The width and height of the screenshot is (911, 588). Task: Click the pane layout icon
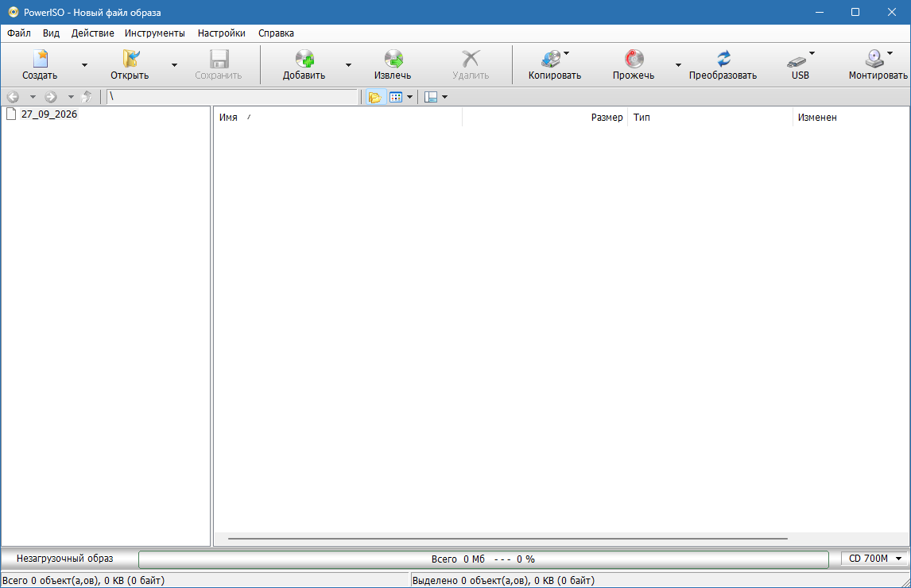(x=431, y=97)
